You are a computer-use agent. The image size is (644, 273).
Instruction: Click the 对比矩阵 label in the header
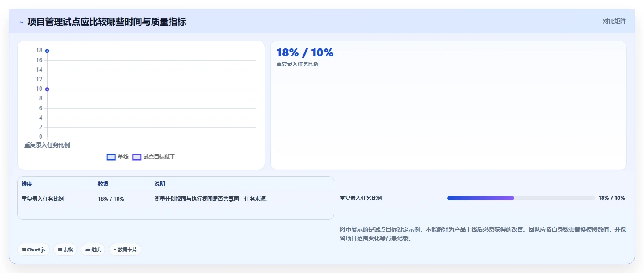click(x=614, y=21)
